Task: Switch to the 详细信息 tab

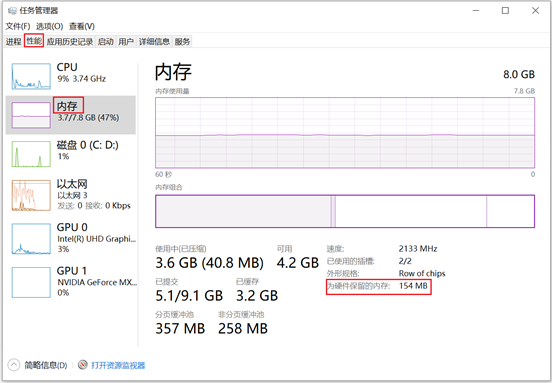Action: [x=154, y=42]
